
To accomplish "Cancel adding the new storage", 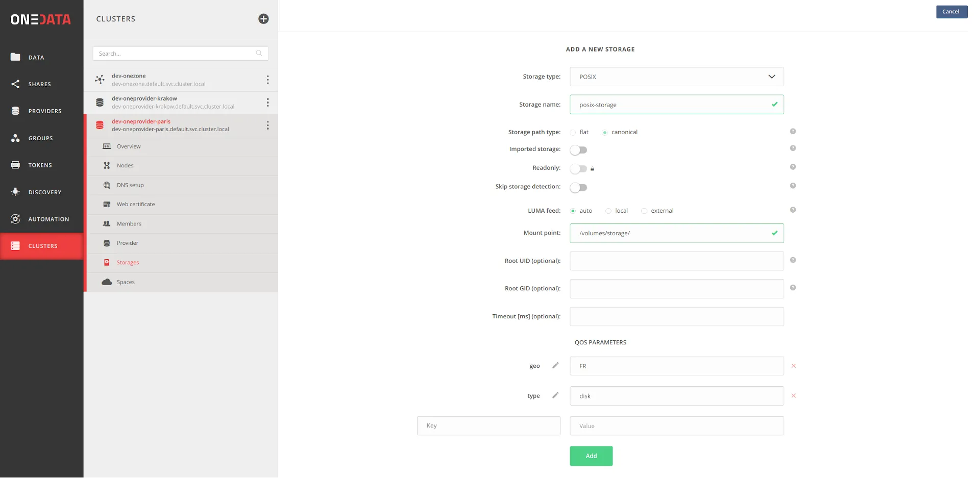I will coord(951,12).
